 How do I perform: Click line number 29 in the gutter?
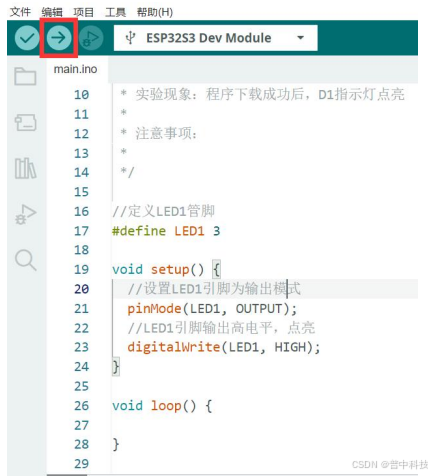pos(81,464)
